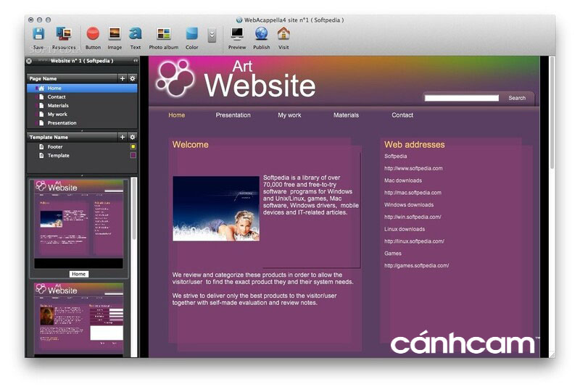Select the Windows downloads text
Image resolution: width=580 pixels, height=392 pixels.
409,205
